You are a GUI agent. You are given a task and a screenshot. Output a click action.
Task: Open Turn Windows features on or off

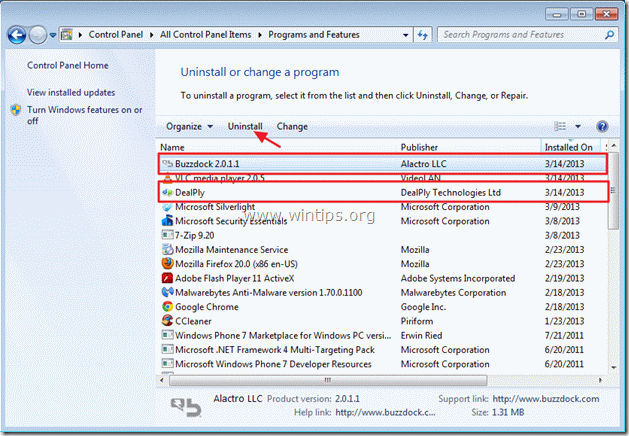[x=85, y=115]
